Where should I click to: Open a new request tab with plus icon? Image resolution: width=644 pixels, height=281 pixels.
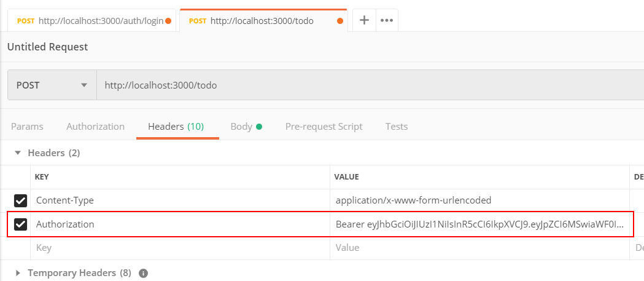(x=364, y=20)
